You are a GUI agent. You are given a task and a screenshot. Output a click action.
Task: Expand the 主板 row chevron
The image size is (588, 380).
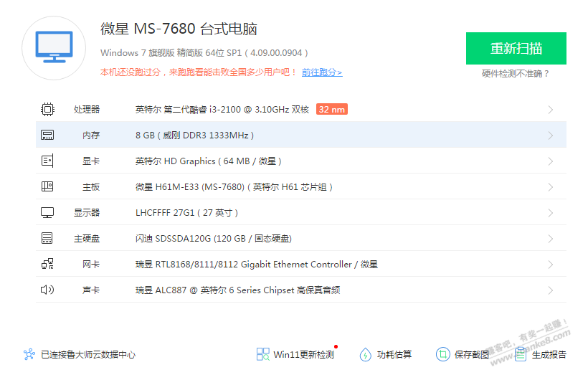pos(551,187)
